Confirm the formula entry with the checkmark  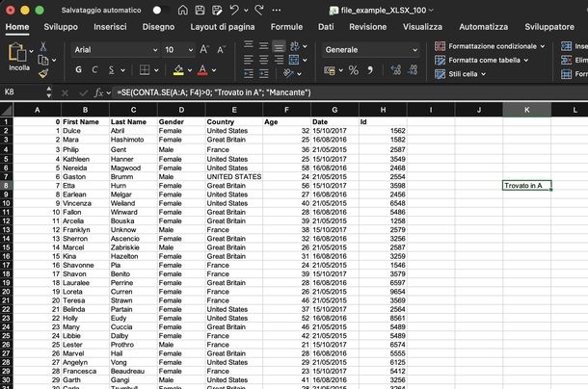[x=83, y=92]
